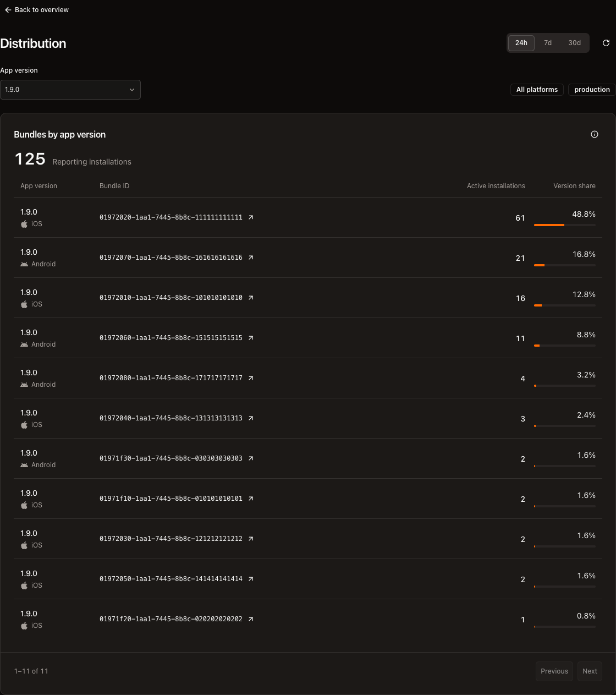Screen dimensions: 616x695
Task: Click Android icon in the 11-installations row
Action: pos(24,344)
